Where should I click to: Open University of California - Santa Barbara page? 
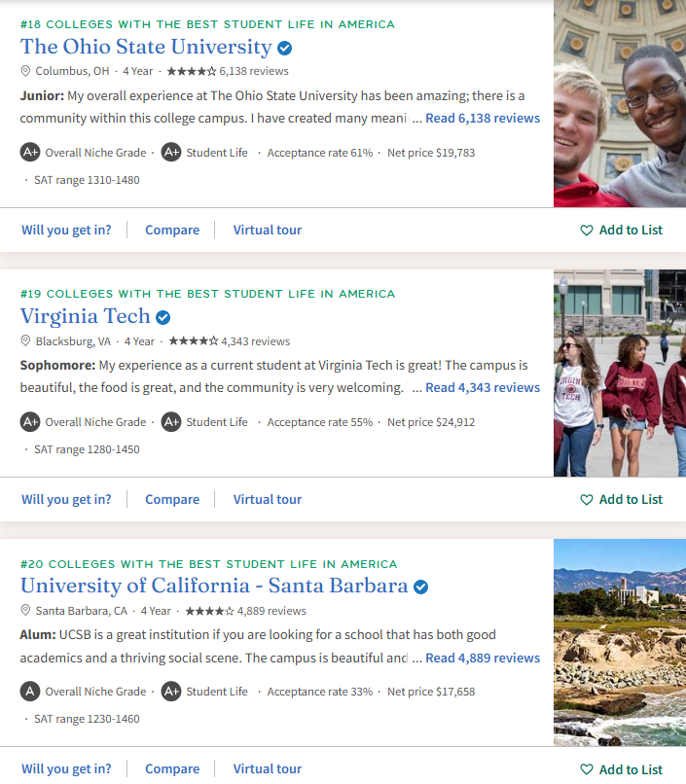click(214, 586)
